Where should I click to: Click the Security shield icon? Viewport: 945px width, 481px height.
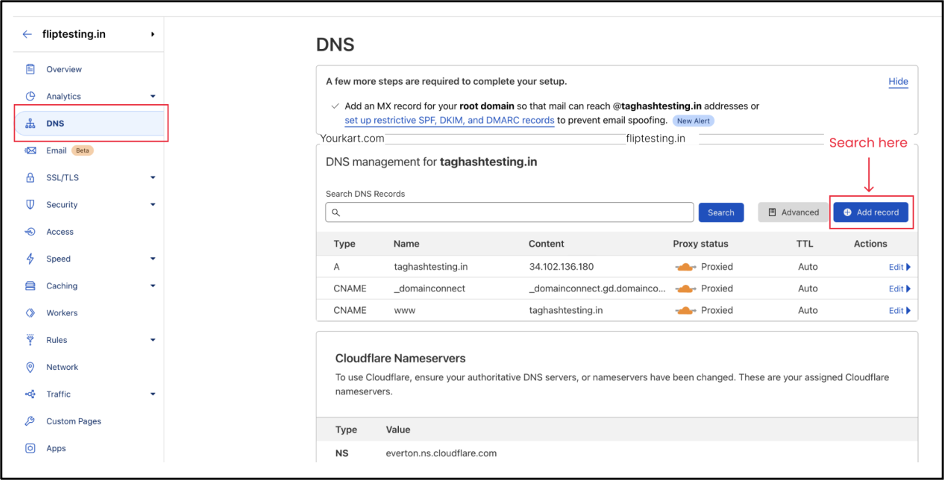(x=30, y=204)
